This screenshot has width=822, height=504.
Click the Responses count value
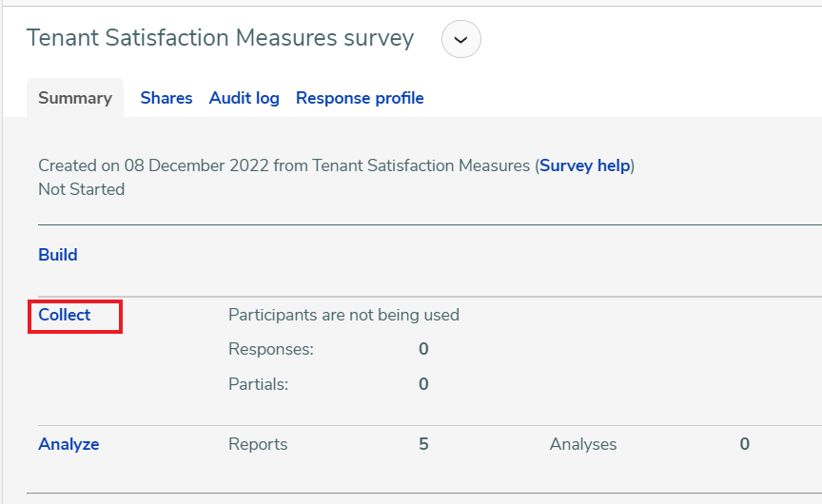[x=423, y=349]
